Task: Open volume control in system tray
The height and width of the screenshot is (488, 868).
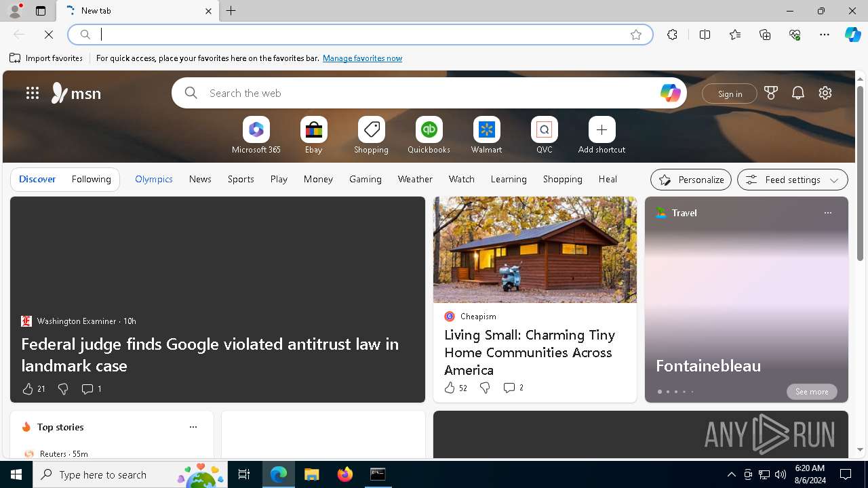Action: coord(780,474)
